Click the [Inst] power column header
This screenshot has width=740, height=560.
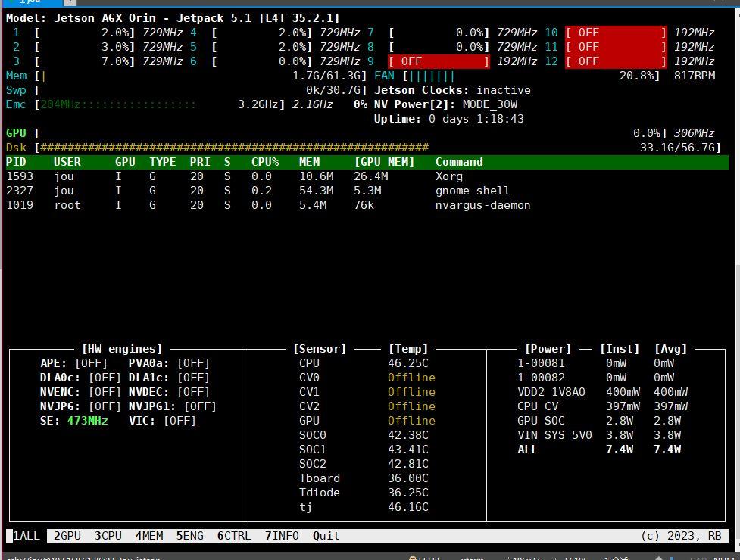(620, 349)
